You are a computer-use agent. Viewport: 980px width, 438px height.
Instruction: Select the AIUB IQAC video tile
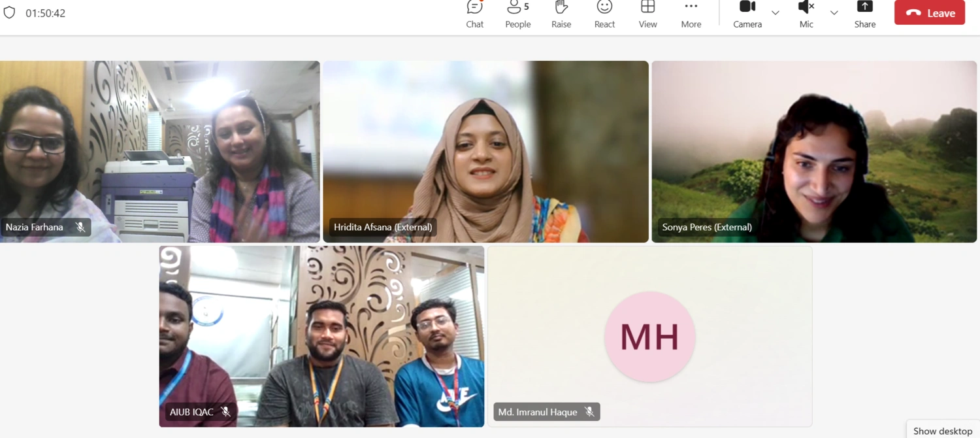[321, 336]
